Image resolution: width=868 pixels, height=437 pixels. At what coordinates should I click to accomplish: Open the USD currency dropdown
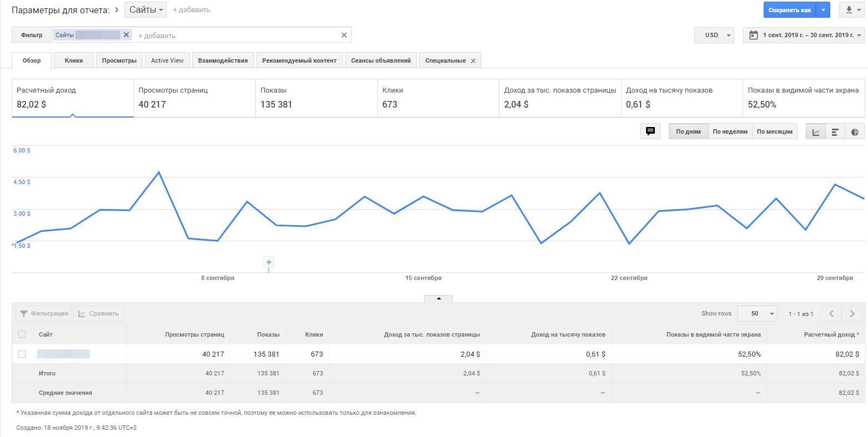pos(714,35)
